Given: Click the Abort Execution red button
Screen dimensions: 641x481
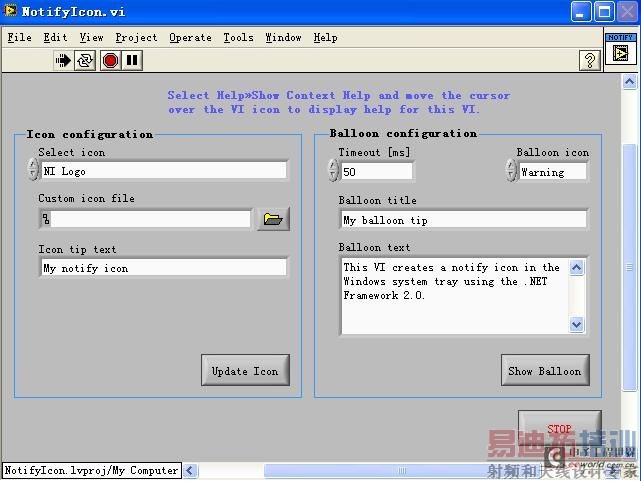Looking at the screenshot, I should [110, 61].
